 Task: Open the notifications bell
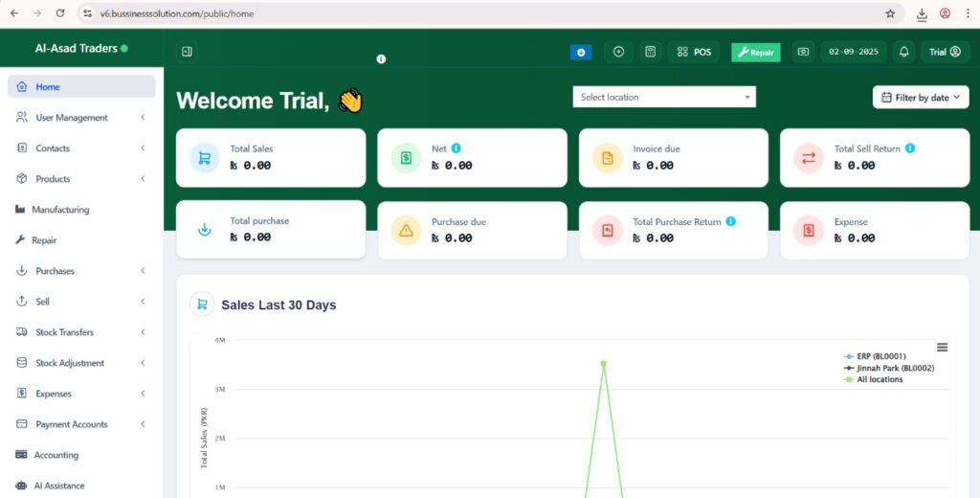click(903, 52)
